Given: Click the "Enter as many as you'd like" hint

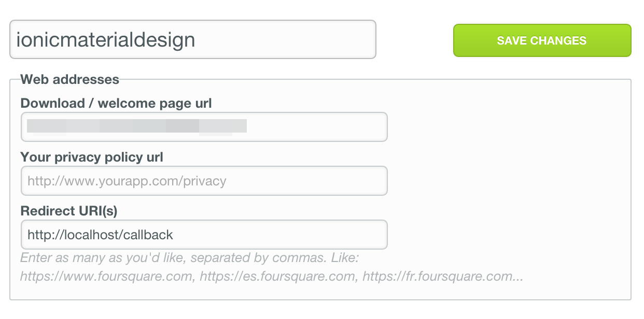Looking at the screenshot, I should coord(189,257).
